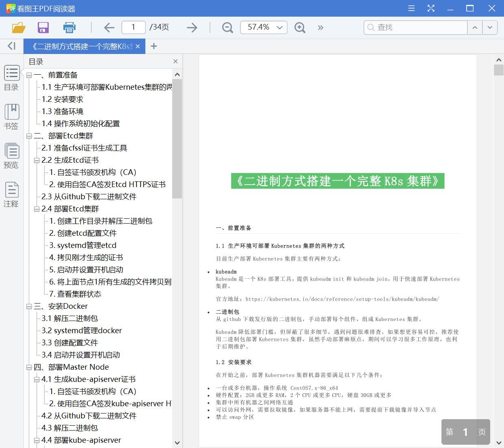This screenshot has height=448, width=504.
Task: Click the page number input field
Action: tap(133, 28)
